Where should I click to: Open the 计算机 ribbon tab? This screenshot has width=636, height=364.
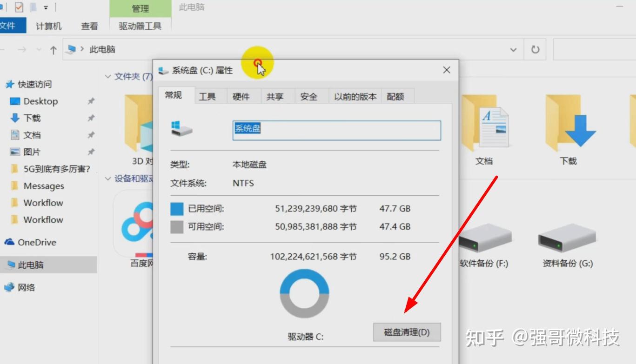(x=49, y=26)
